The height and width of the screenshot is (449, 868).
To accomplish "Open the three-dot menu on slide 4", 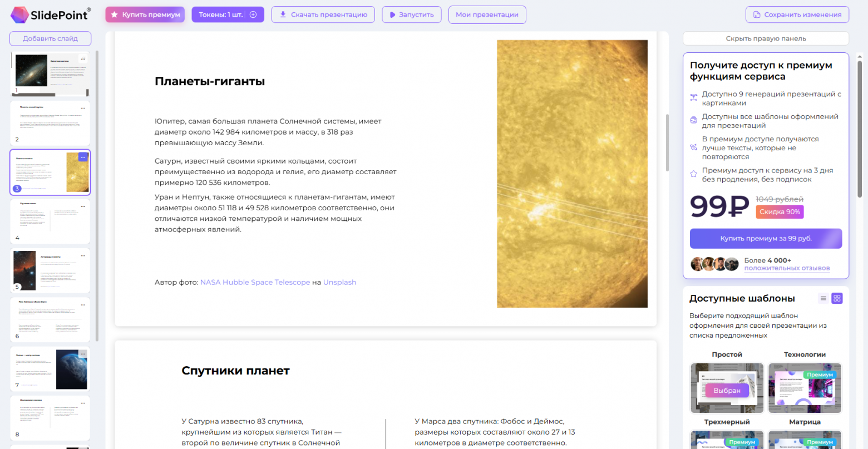I will [83, 206].
